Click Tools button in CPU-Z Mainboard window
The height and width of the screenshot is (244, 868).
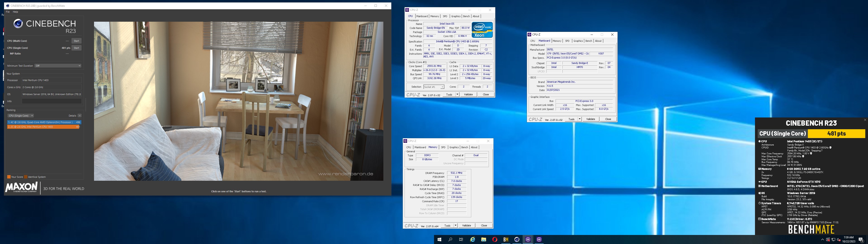(x=571, y=119)
